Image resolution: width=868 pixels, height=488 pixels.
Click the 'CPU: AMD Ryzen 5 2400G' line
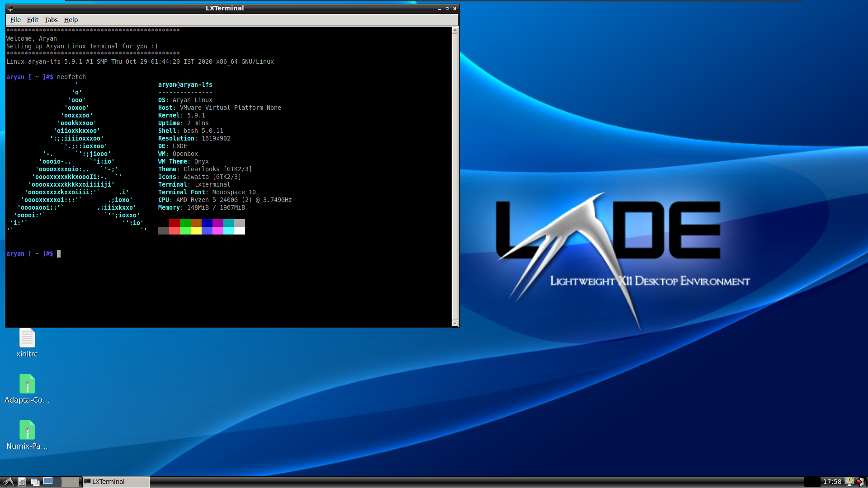pyautogui.click(x=225, y=200)
